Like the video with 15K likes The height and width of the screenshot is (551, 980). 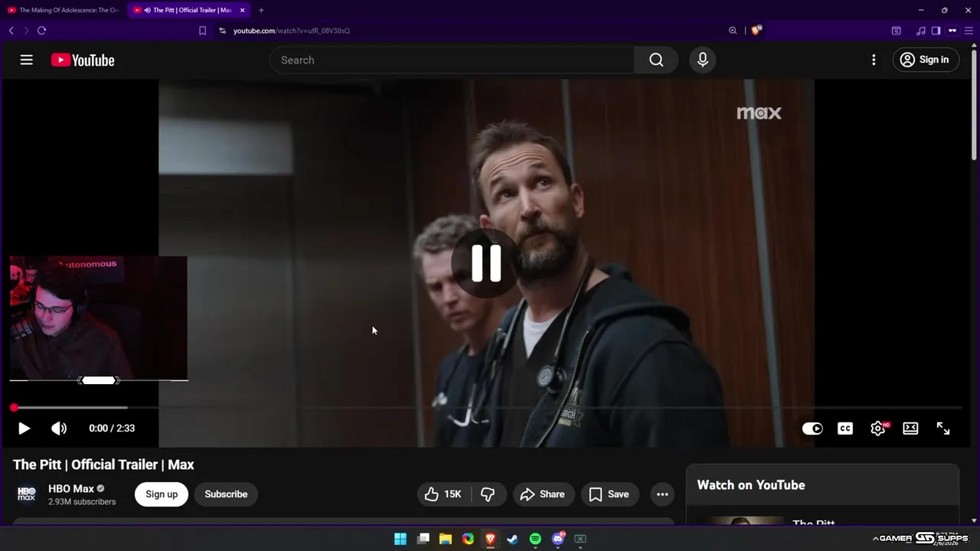443,494
